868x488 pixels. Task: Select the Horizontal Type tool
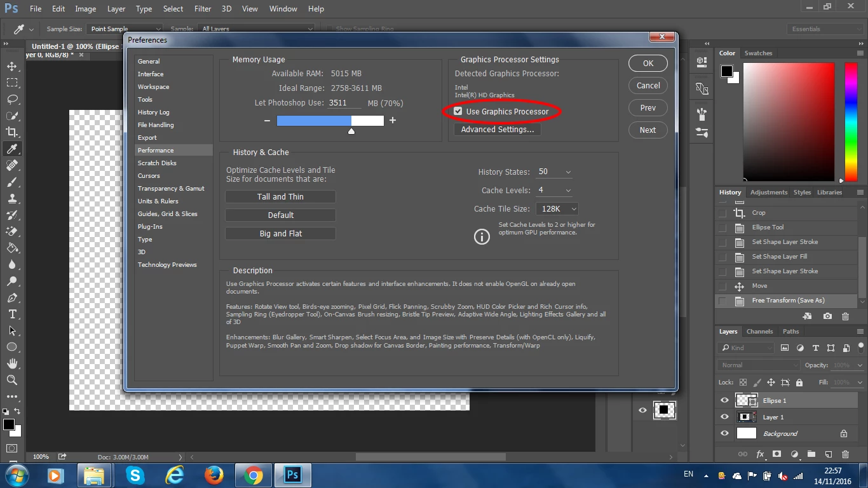point(12,314)
